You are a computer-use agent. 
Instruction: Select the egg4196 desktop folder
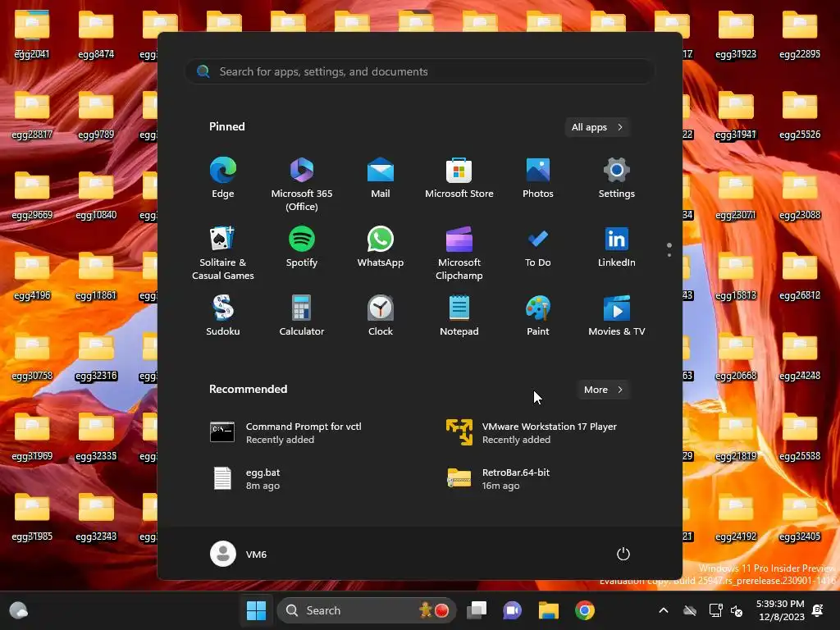pos(32,276)
